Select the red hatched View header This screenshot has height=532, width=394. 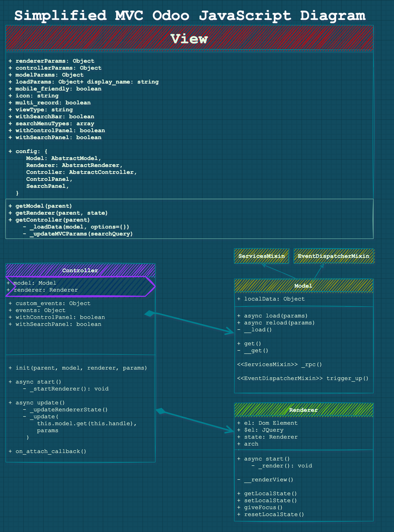(x=189, y=39)
